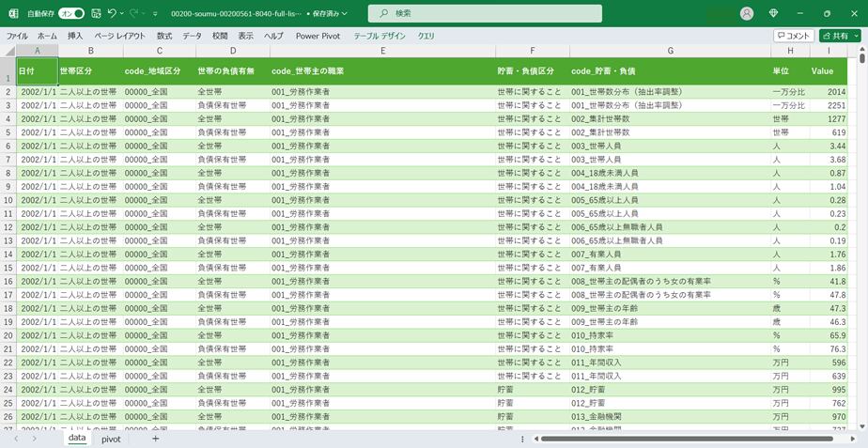Click the Undo arrow icon

tap(112, 14)
